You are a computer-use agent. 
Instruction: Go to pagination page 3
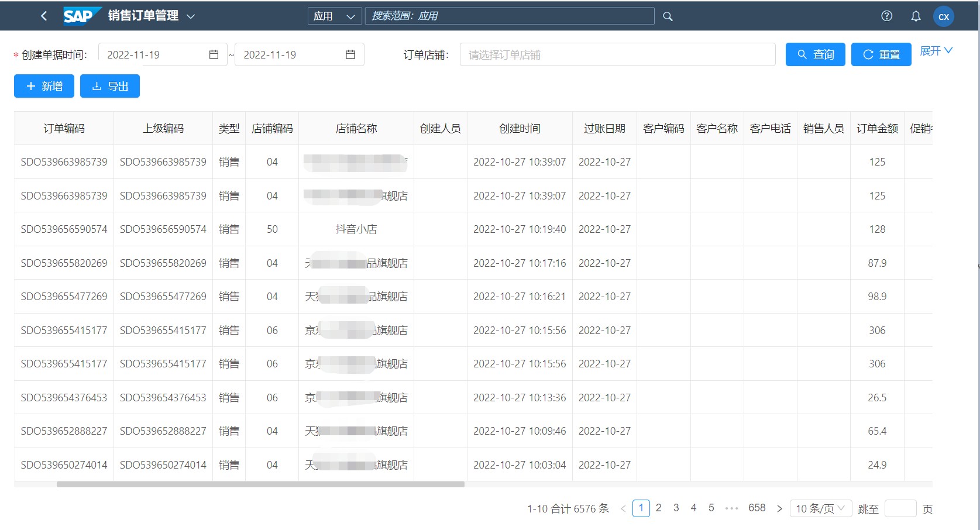676,508
